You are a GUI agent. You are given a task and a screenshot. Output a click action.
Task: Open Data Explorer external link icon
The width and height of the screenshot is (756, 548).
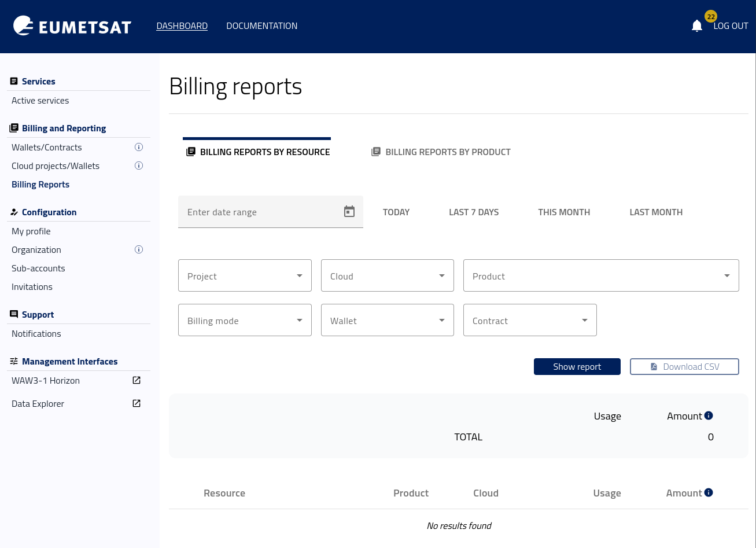[x=137, y=403]
